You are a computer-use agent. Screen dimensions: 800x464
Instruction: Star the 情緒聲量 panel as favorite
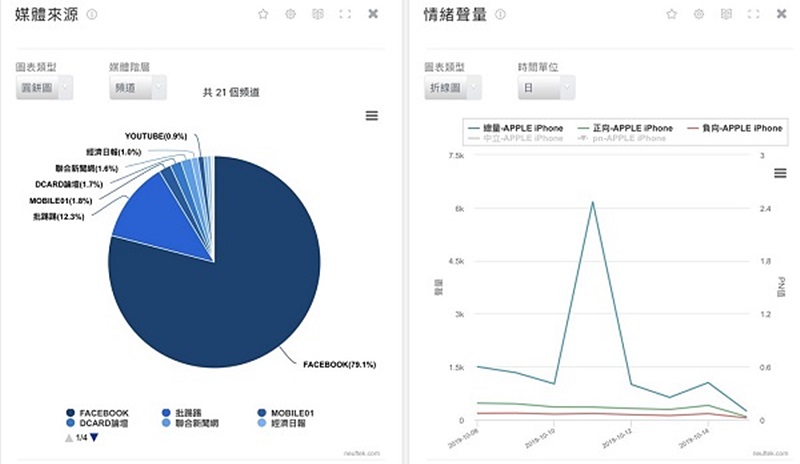pyautogui.click(x=672, y=14)
